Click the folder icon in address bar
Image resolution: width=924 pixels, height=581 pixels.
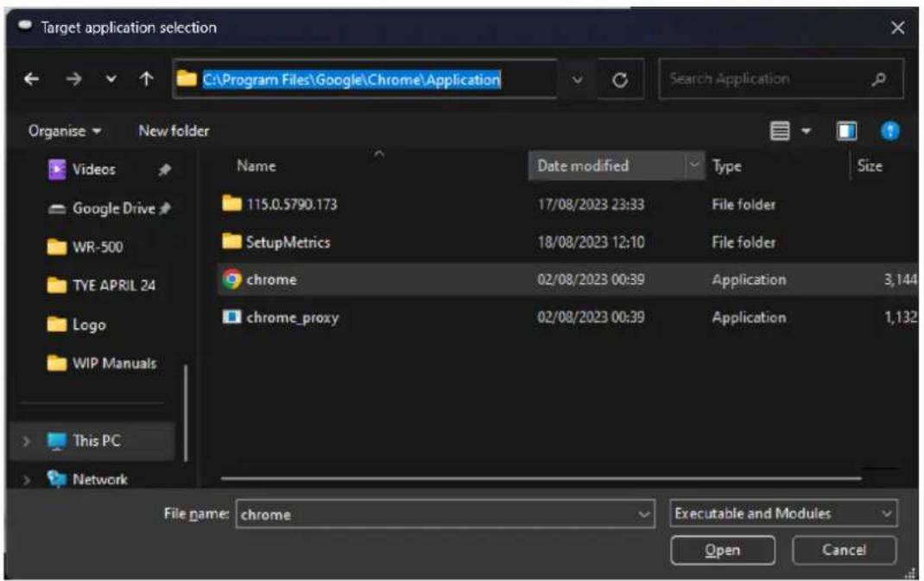tap(187, 79)
